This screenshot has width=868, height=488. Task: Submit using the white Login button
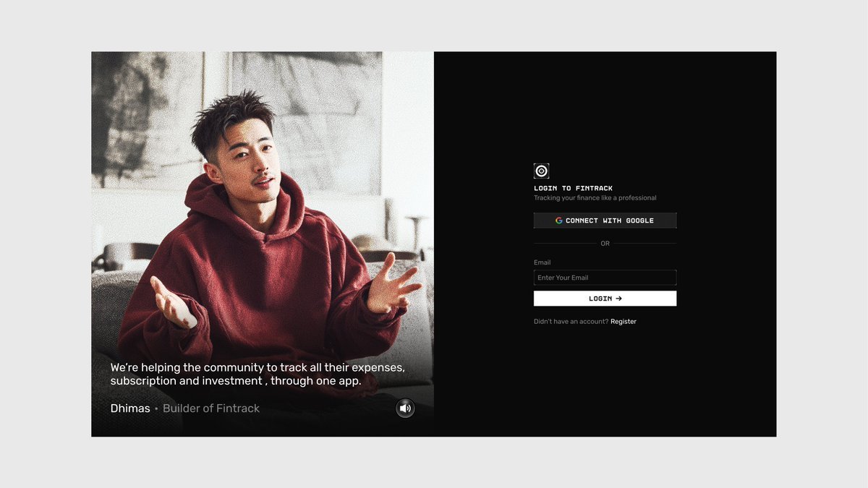[x=605, y=299]
